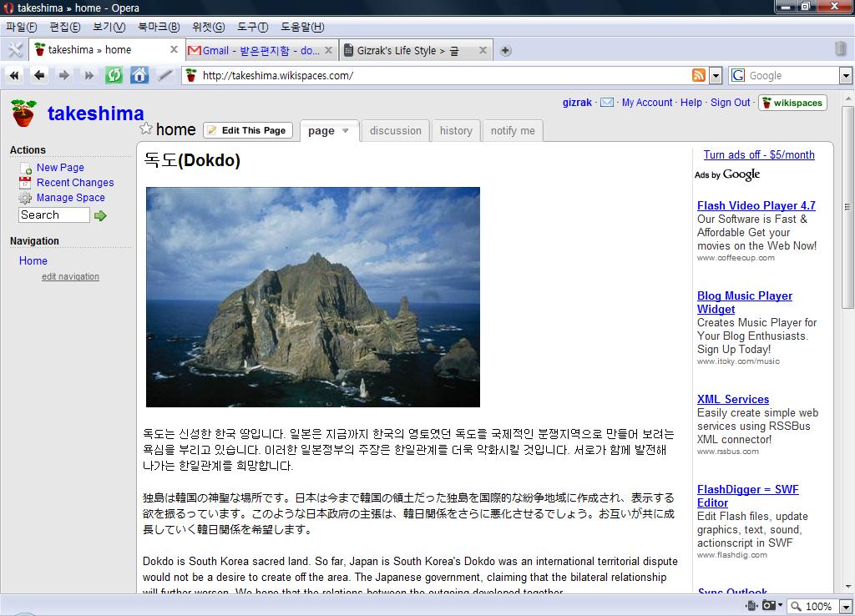Screen dimensions: 855x616
Task: Star the home page as favorite
Action: [x=146, y=129]
